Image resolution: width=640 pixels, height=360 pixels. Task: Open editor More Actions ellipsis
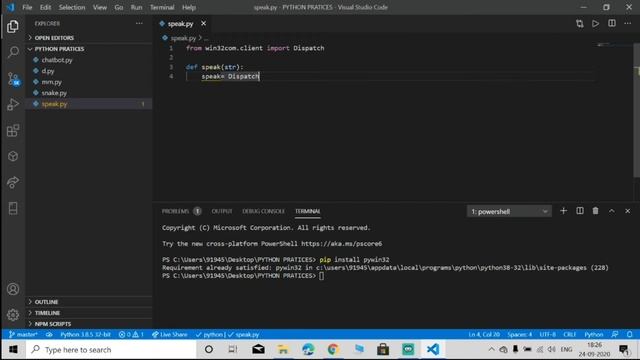point(628,24)
